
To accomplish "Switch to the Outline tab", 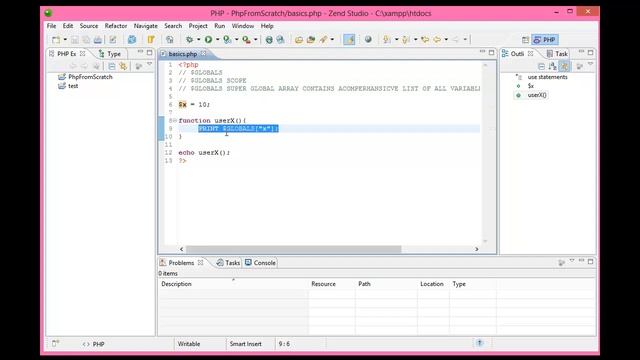I will tap(517, 53).
